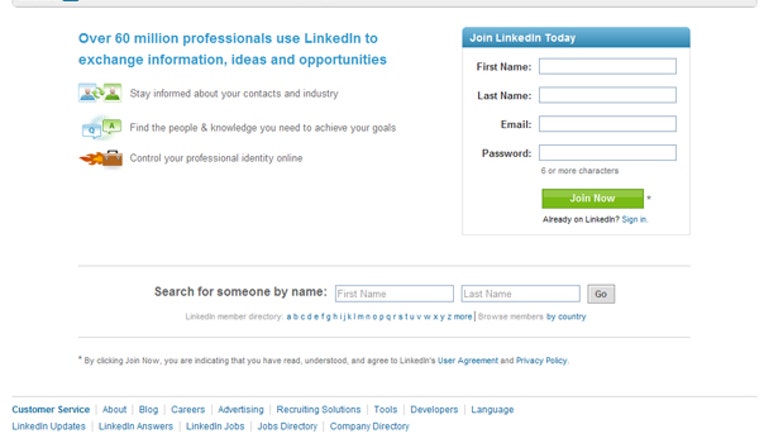Image resolution: width=764 pixels, height=432 pixels.
Task: Click the green Join Now button
Action: point(592,198)
